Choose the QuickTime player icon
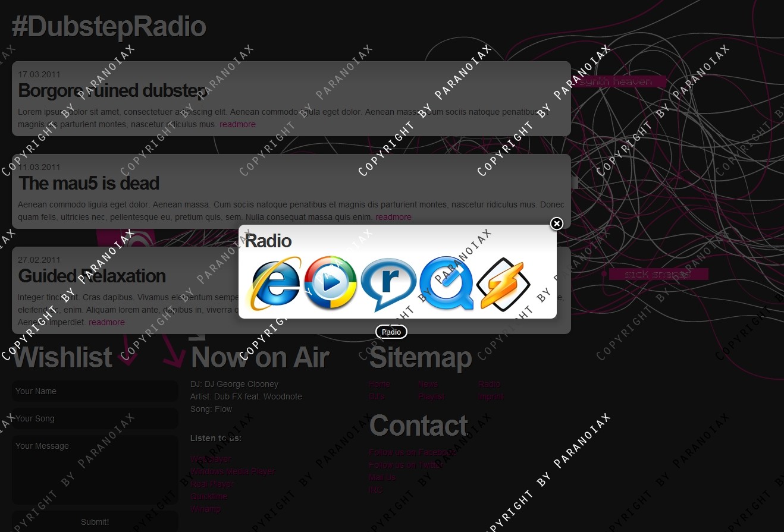Viewport: 784px width, 532px height. click(446, 284)
